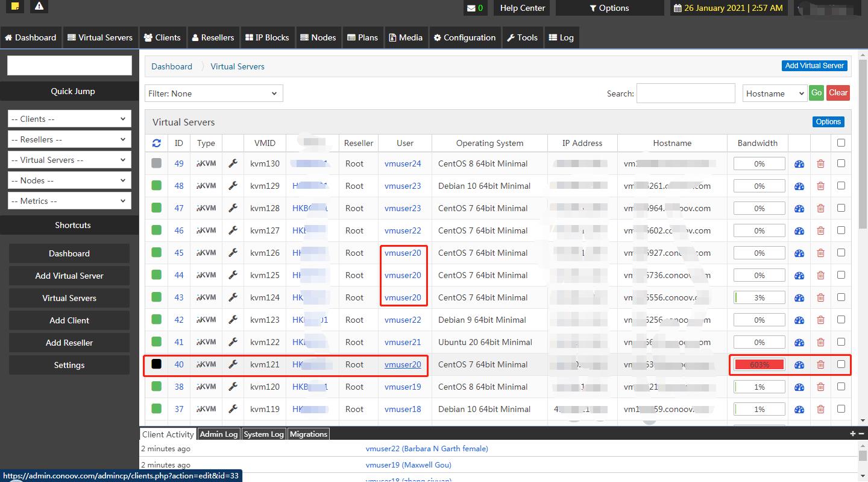Open the wrench manage icon for kvm121

coord(233,364)
